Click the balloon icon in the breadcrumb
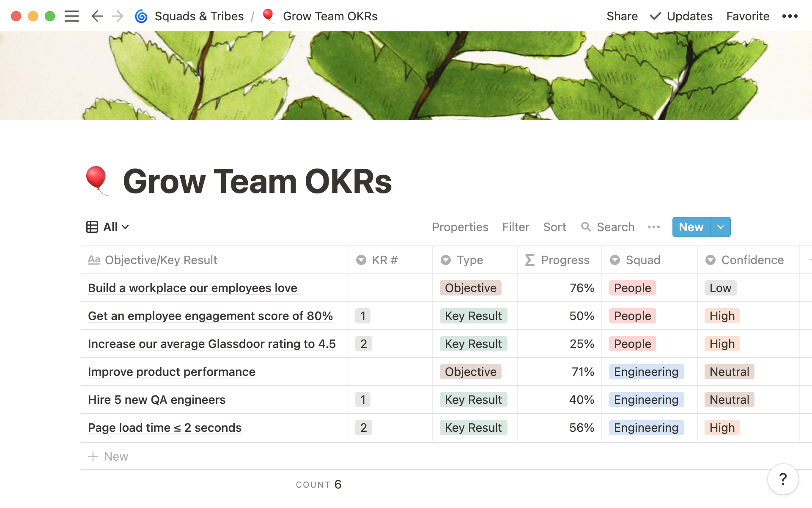 tap(268, 16)
